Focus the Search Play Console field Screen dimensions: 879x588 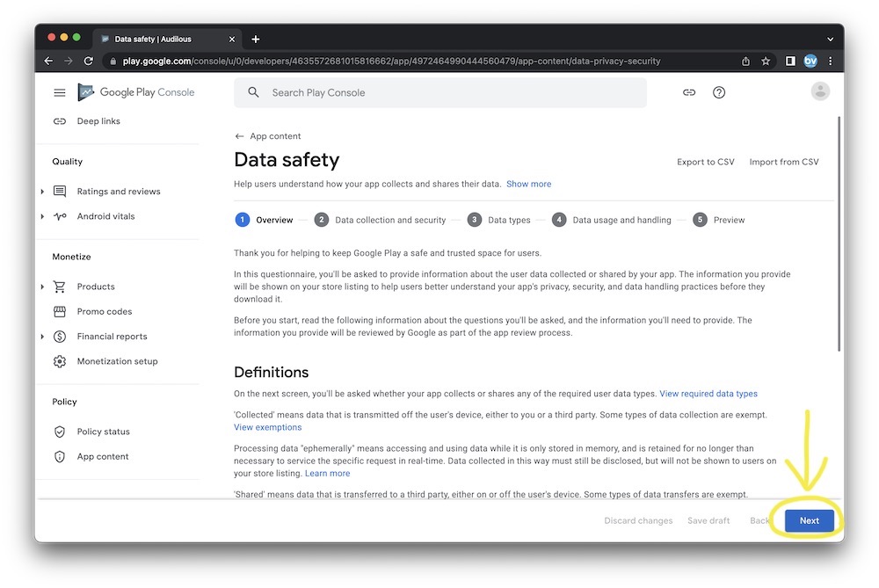click(x=440, y=92)
